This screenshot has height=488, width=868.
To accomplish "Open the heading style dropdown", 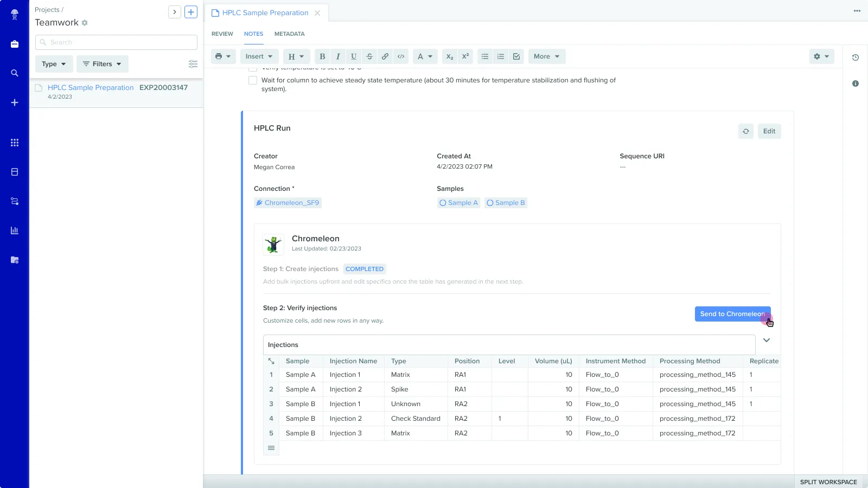I will 296,56.
